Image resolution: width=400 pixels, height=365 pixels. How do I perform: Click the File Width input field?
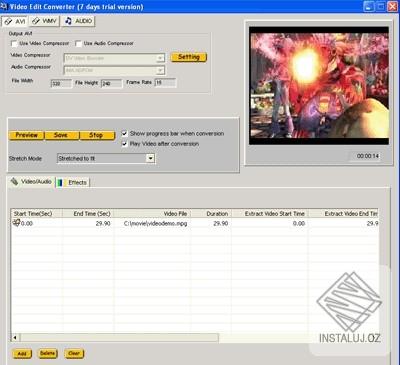(x=61, y=83)
